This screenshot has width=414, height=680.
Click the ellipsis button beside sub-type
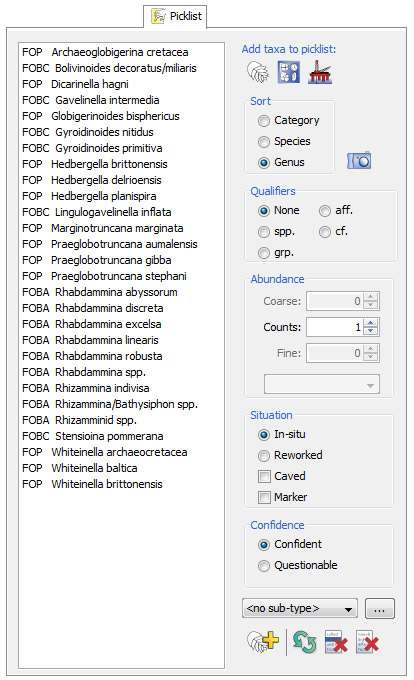click(x=380, y=608)
